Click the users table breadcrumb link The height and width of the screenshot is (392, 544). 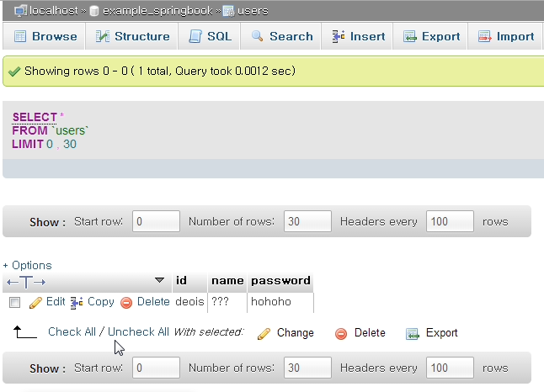pos(253,11)
